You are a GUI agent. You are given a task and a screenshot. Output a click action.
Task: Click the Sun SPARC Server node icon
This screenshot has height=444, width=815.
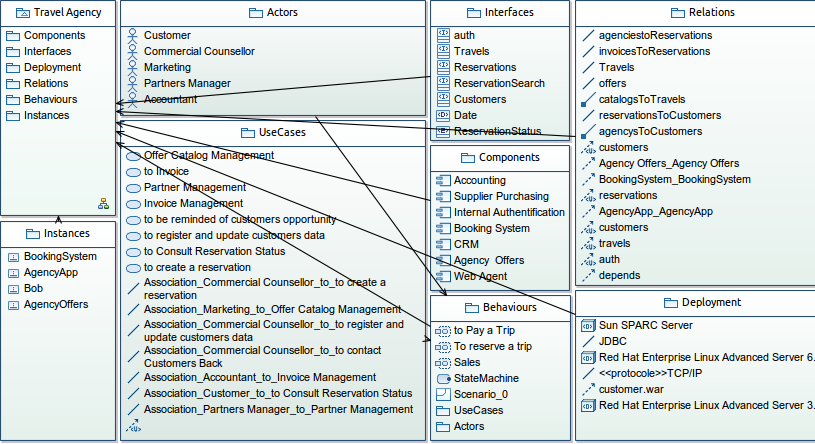point(588,326)
